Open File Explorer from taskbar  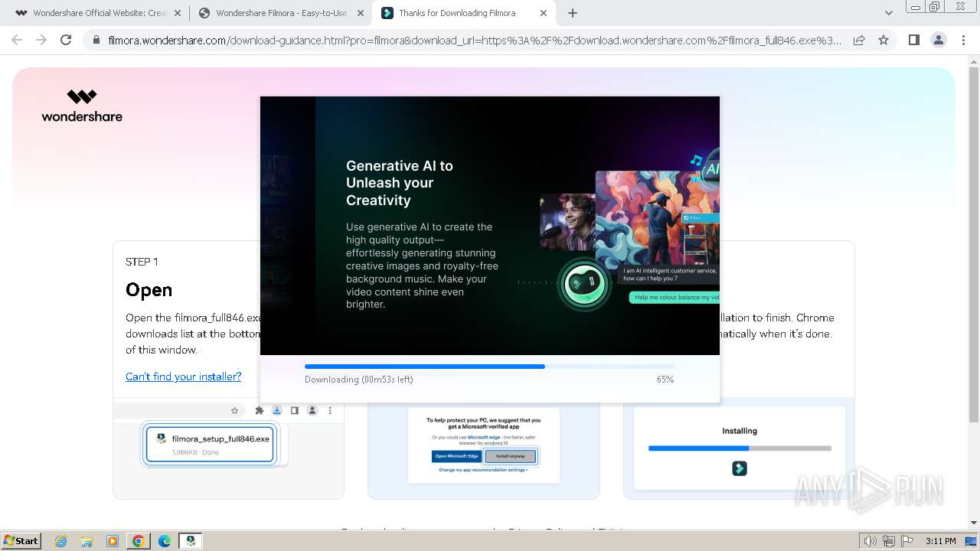coord(87,541)
